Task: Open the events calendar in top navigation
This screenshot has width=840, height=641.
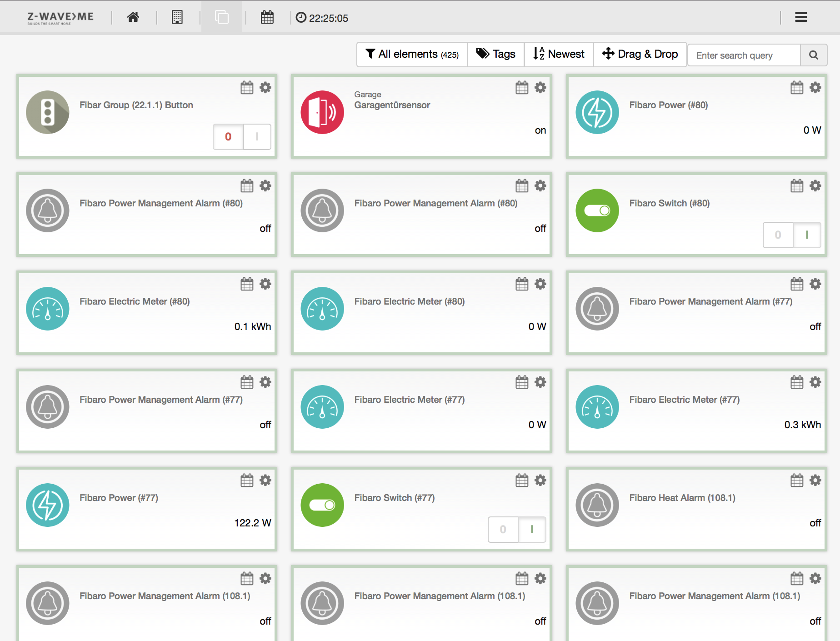Action: pos(267,18)
